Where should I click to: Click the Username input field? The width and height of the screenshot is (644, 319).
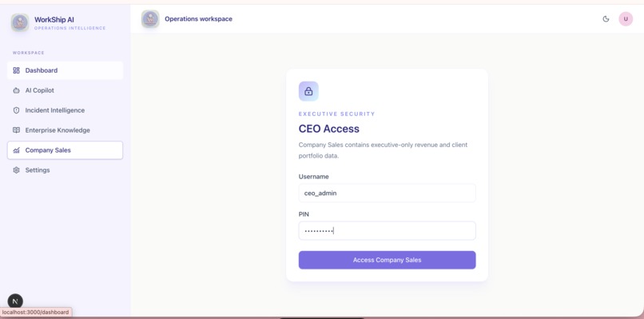387,193
